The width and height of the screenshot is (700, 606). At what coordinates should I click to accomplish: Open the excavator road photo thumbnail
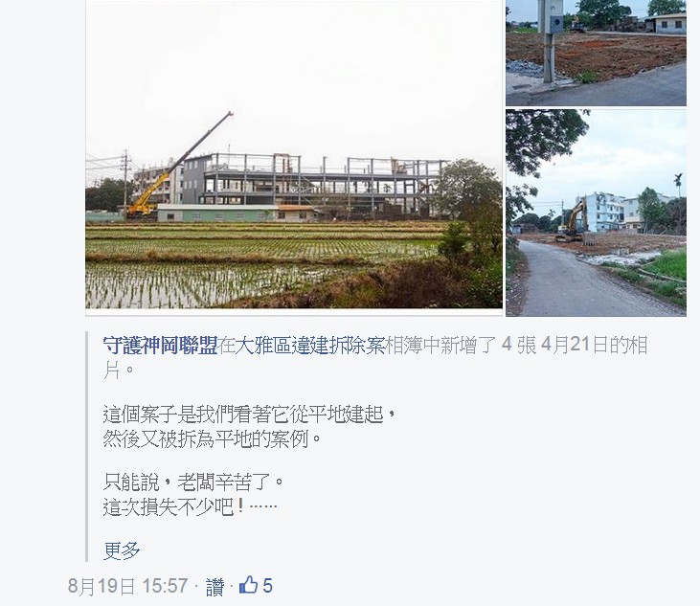coord(596,213)
